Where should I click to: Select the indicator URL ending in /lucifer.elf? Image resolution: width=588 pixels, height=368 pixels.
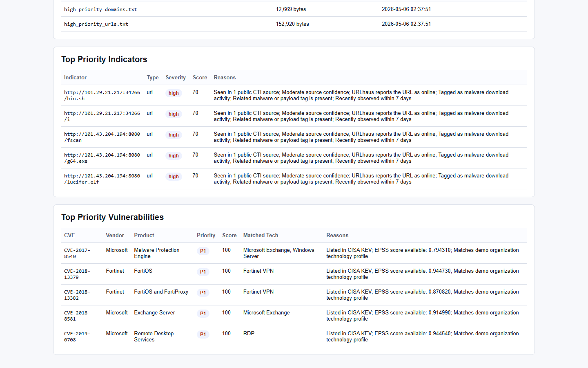(x=102, y=179)
